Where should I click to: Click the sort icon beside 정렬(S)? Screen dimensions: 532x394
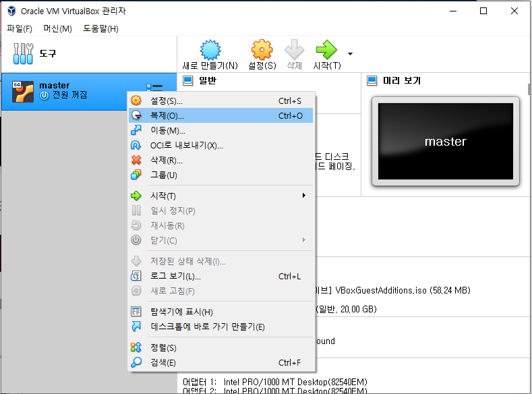coord(136,347)
